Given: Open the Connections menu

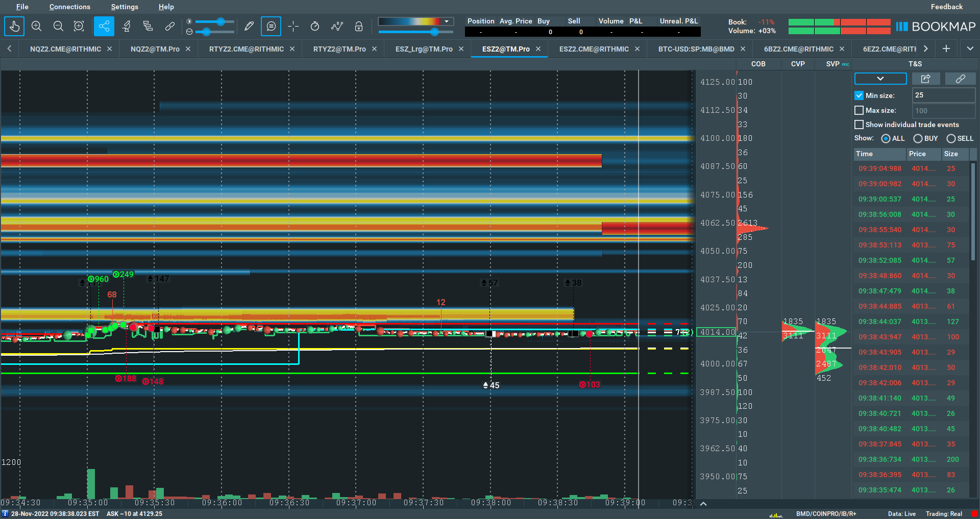Looking at the screenshot, I should click(70, 7).
